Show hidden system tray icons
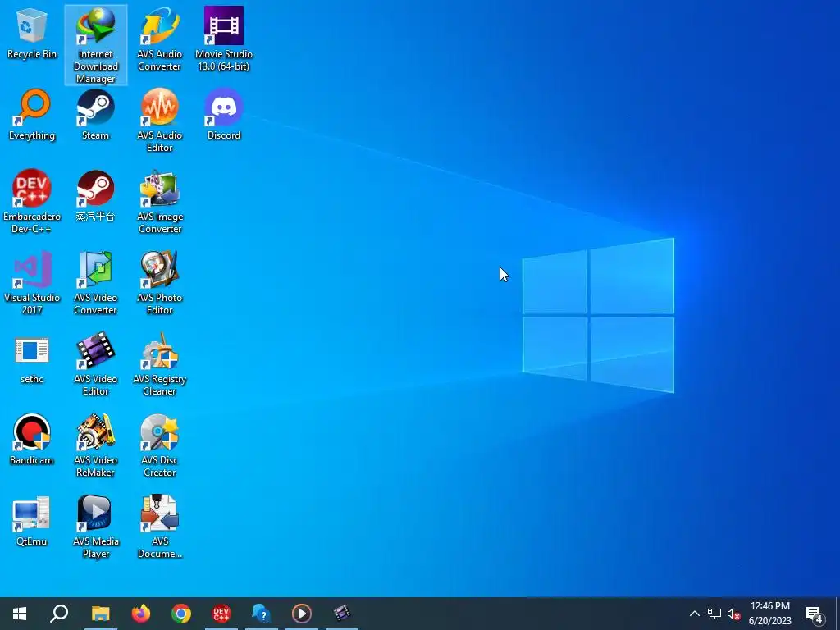This screenshot has height=630, width=840. coord(694,614)
